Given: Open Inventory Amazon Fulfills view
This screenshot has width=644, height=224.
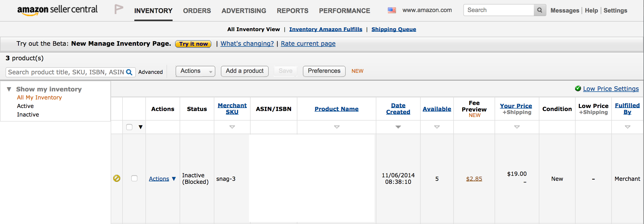Looking at the screenshot, I should click(326, 29).
